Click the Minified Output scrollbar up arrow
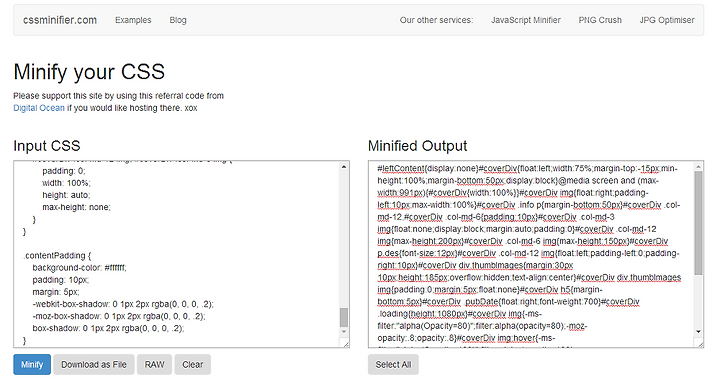Image resolution: width=720 pixels, height=382 pixels. pyautogui.click(x=698, y=167)
